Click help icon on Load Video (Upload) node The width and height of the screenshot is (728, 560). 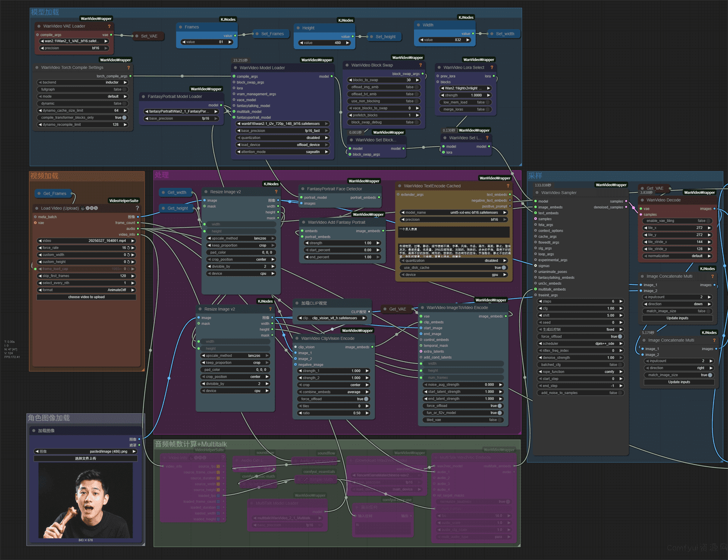point(137,208)
